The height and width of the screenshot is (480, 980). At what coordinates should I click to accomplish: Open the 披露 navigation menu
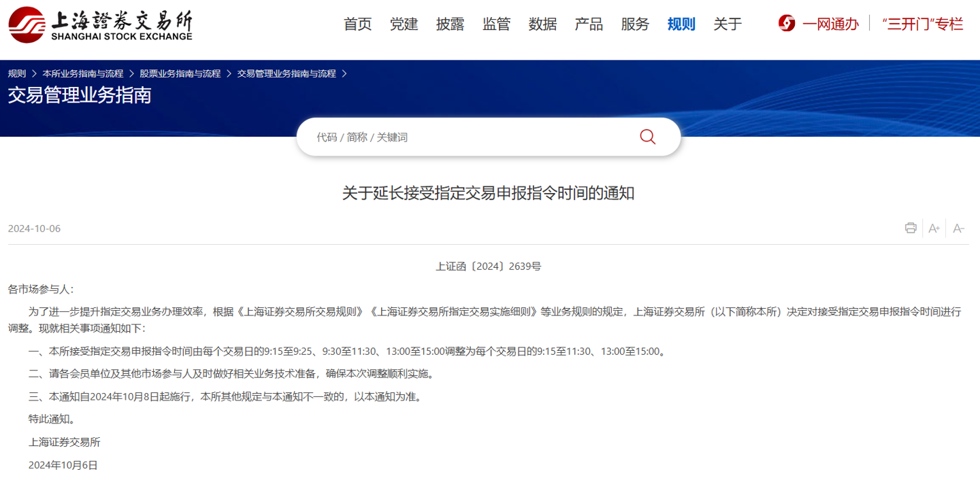pos(450,24)
